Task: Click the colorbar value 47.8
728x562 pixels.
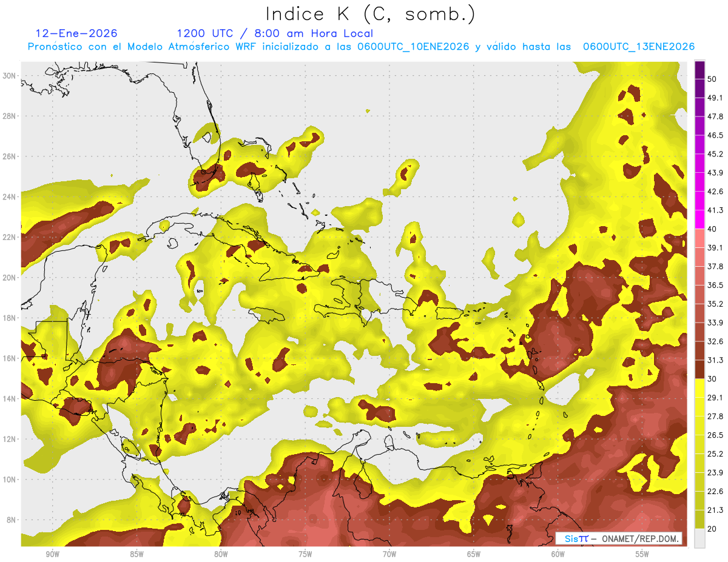Action: click(715, 116)
